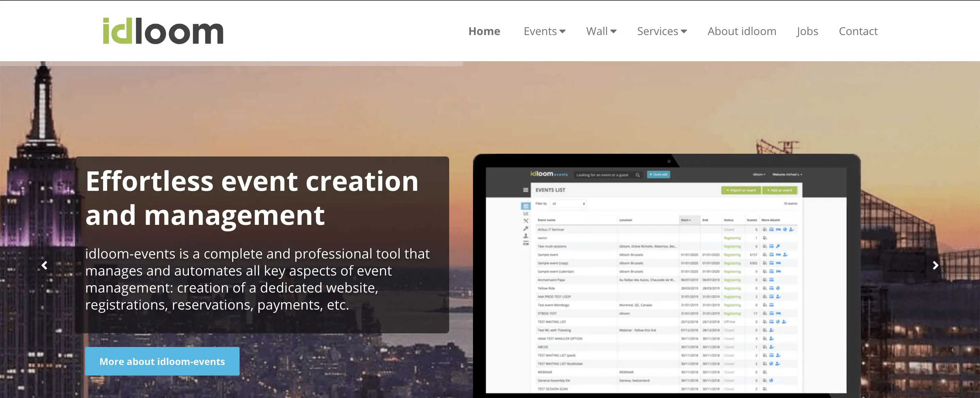Click the Quick add button in idloom header
This screenshot has height=398, width=980.
659,174
